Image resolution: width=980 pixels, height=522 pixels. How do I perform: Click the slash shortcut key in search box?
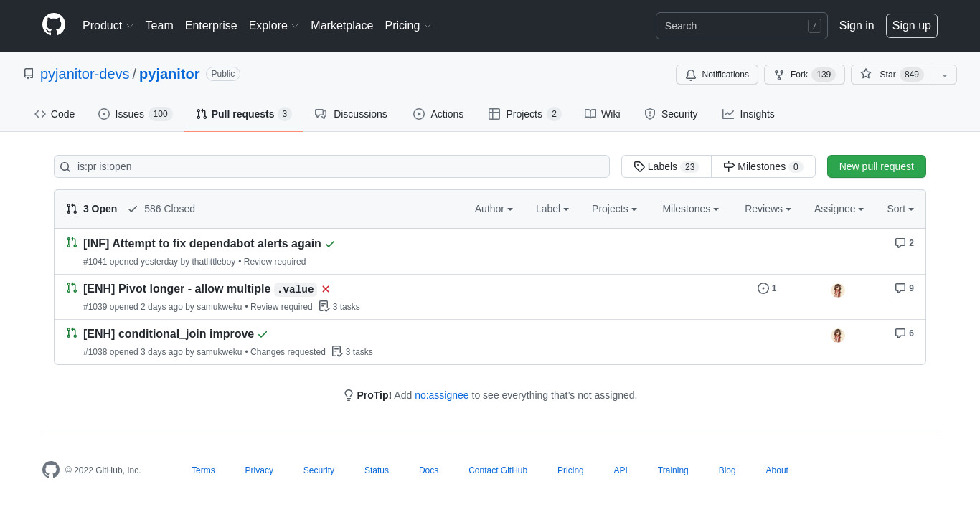(x=814, y=26)
